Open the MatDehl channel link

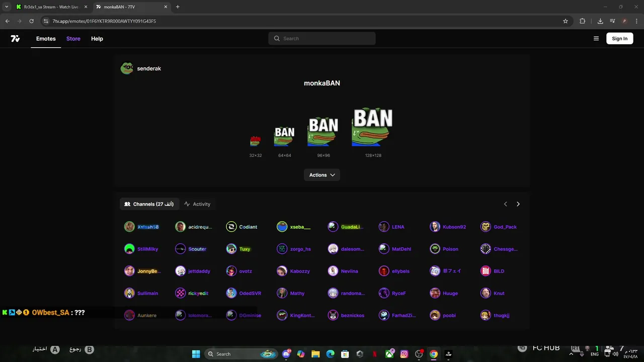(x=401, y=249)
